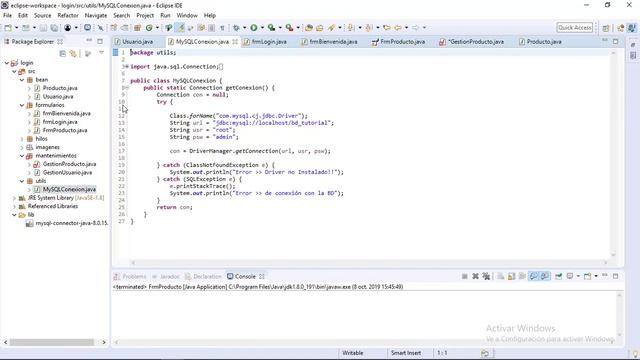The height and width of the screenshot is (360, 640).
Task: Open GestionUsuario.java in Package Explorer
Action: (67, 173)
